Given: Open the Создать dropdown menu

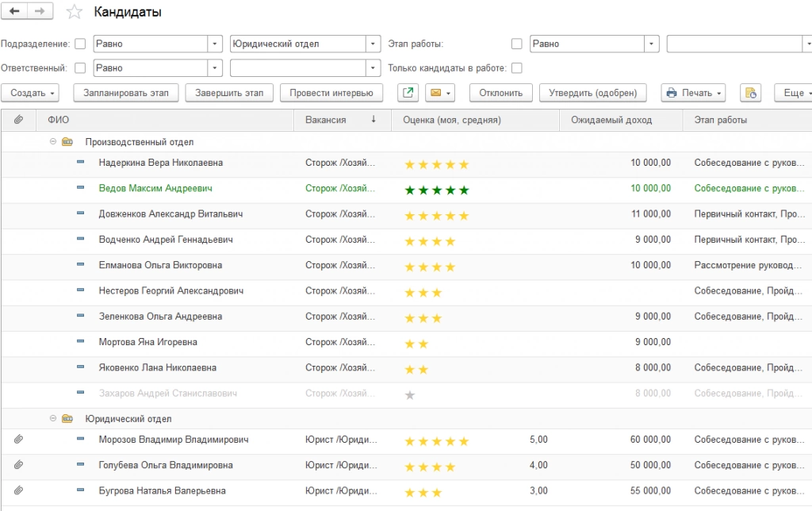Looking at the screenshot, I should tap(35, 93).
